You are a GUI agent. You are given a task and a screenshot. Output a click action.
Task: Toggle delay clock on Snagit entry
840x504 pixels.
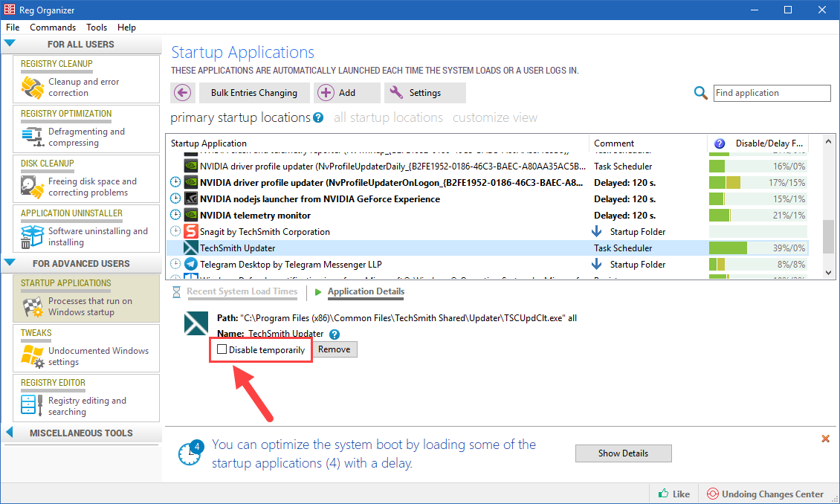coord(175,232)
